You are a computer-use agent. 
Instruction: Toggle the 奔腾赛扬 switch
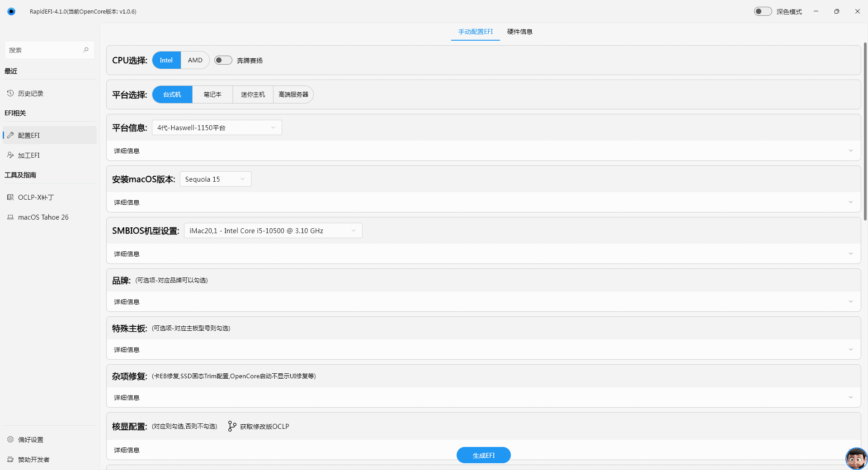pyautogui.click(x=223, y=60)
